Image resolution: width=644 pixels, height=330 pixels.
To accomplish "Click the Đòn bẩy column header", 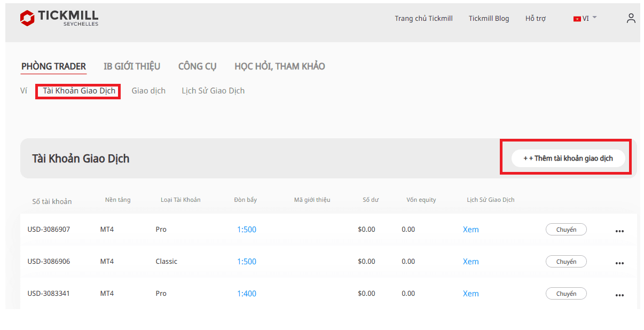I will pyautogui.click(x=245, y=200).
